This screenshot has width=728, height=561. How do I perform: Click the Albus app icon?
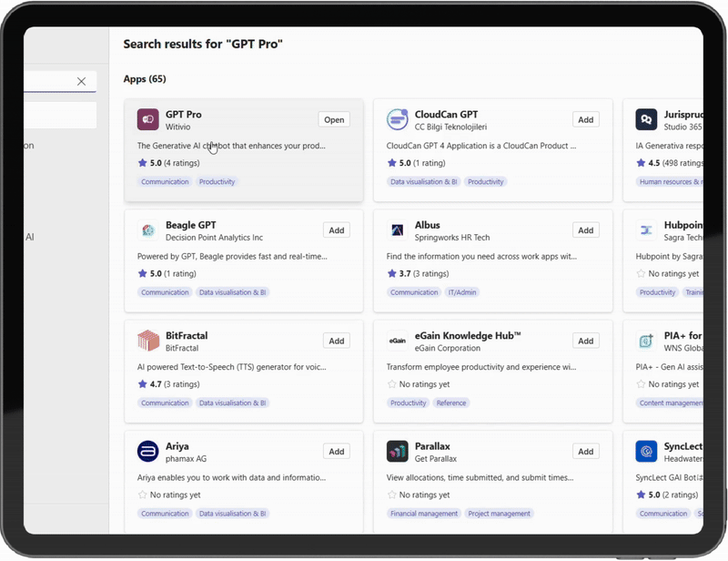[x=398, y=230]
